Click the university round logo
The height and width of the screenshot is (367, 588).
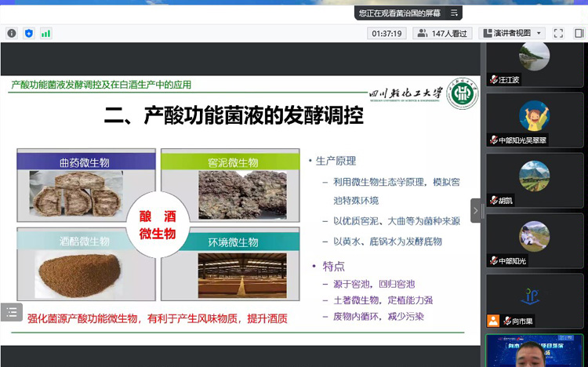coord(462,93)
